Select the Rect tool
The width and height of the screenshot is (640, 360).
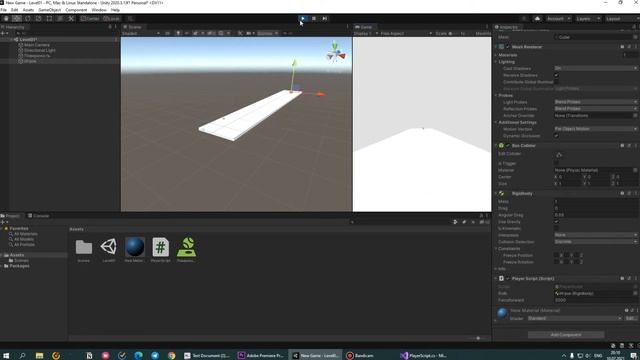[49, 18]
